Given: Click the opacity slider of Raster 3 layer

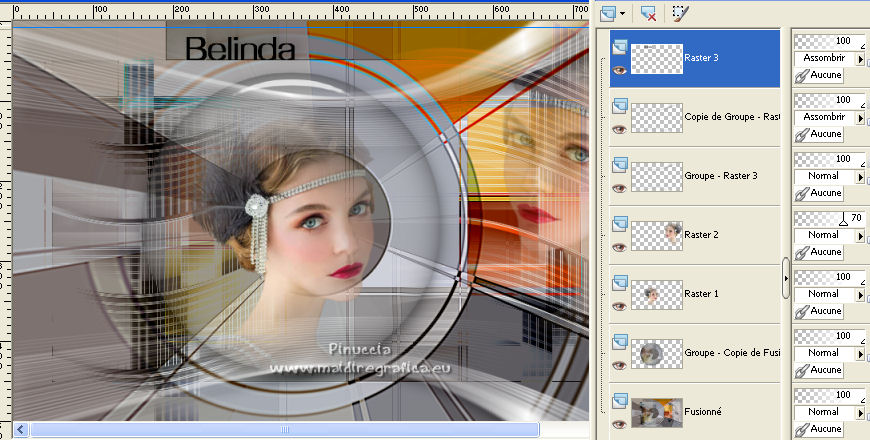Looking at the screenshot, I should coord(829,42).
